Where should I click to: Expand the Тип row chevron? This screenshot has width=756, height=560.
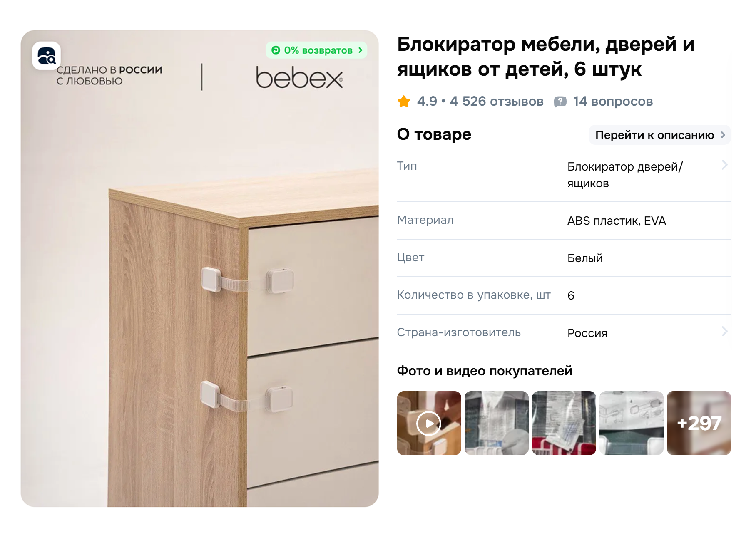(725, 165)
